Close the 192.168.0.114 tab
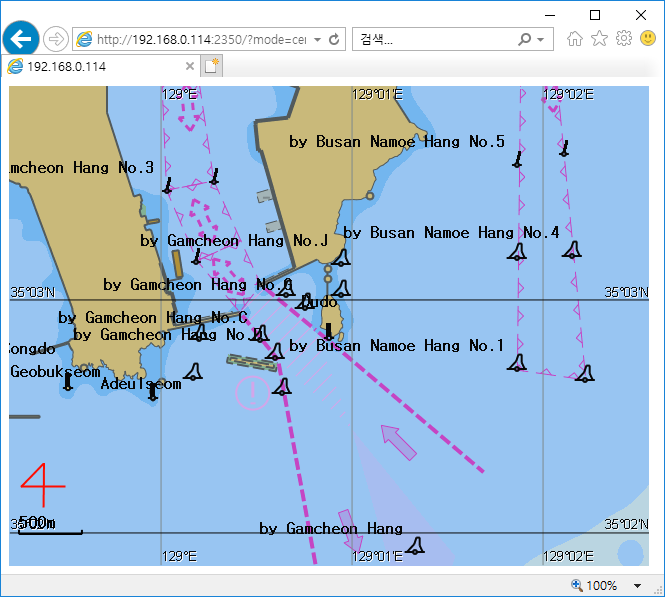The width and height of the screenshot is (665, 597). (190, 66)
